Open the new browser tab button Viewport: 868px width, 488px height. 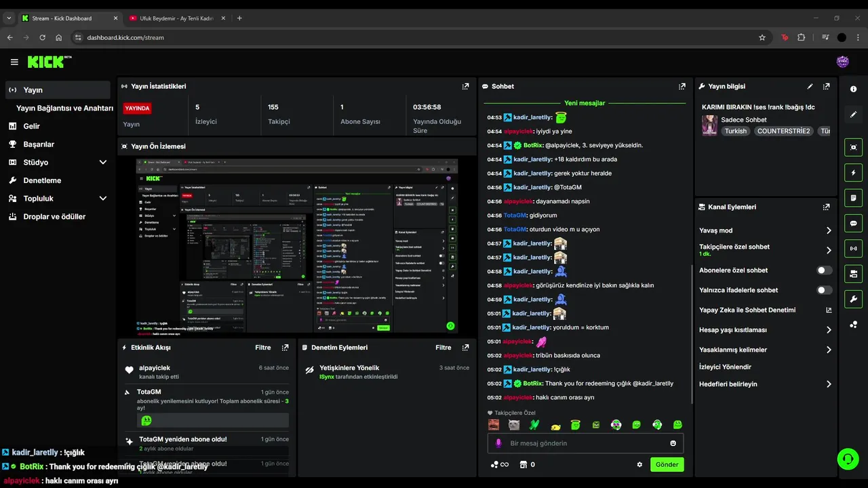(239, 18)
